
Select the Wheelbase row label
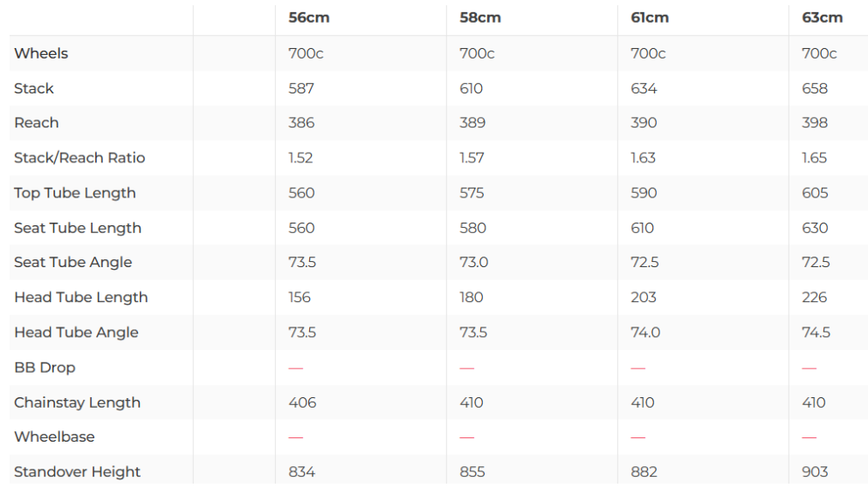54,436
